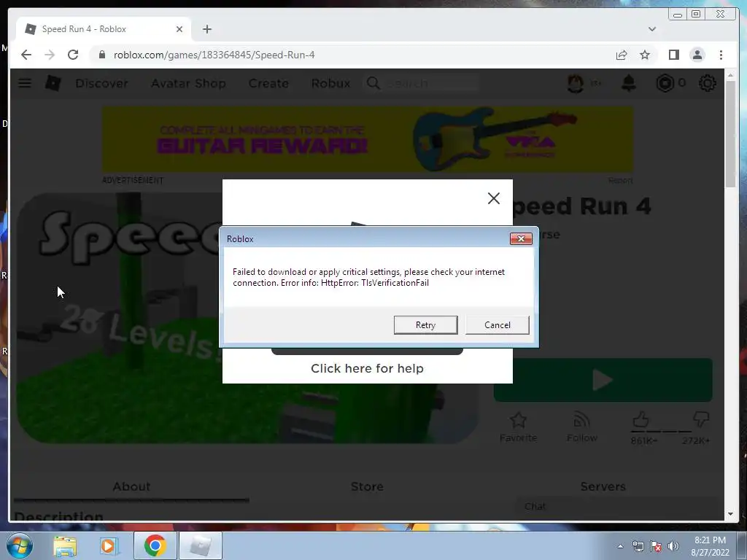
Task: Reload the Roblox page
Action: (x=73, y=55)
